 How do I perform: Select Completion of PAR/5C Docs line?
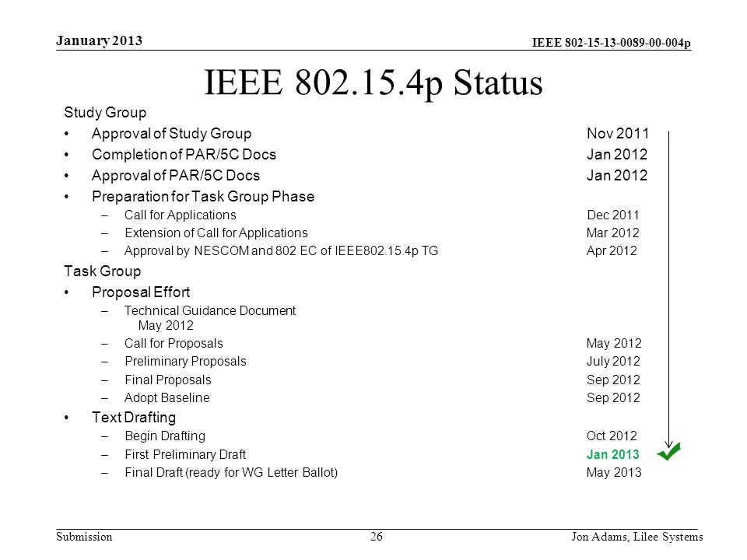(x=184, y=154)
